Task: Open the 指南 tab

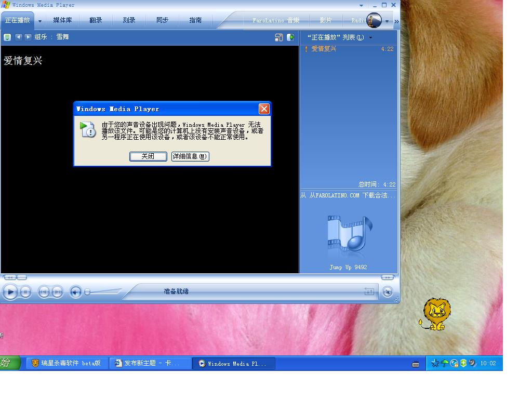Action: click(195, 20)
